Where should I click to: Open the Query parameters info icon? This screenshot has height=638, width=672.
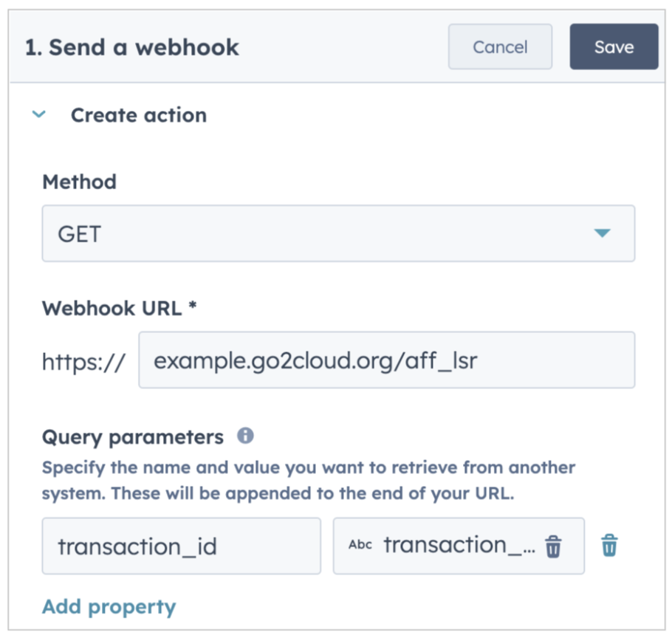coord(246,436)
